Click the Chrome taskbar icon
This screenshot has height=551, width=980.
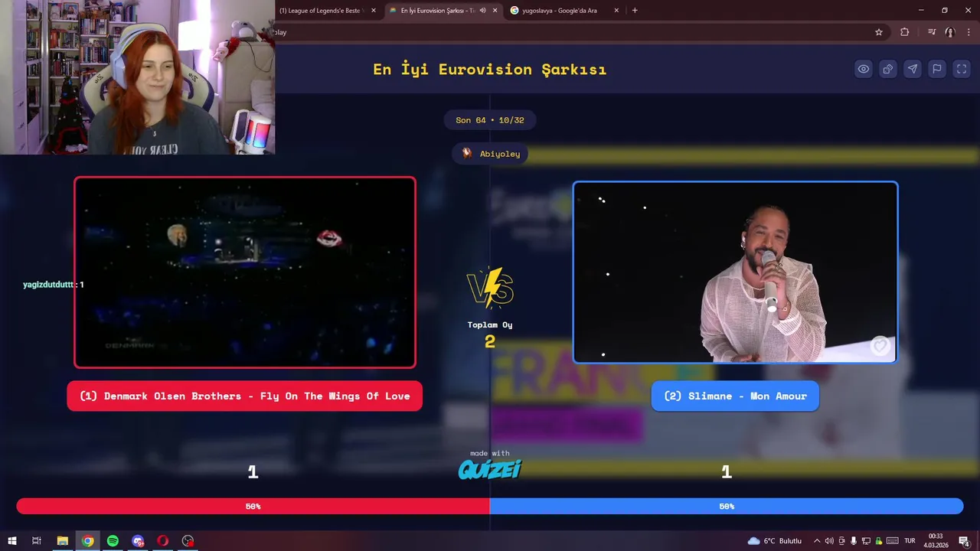click(x=88, y=541)
